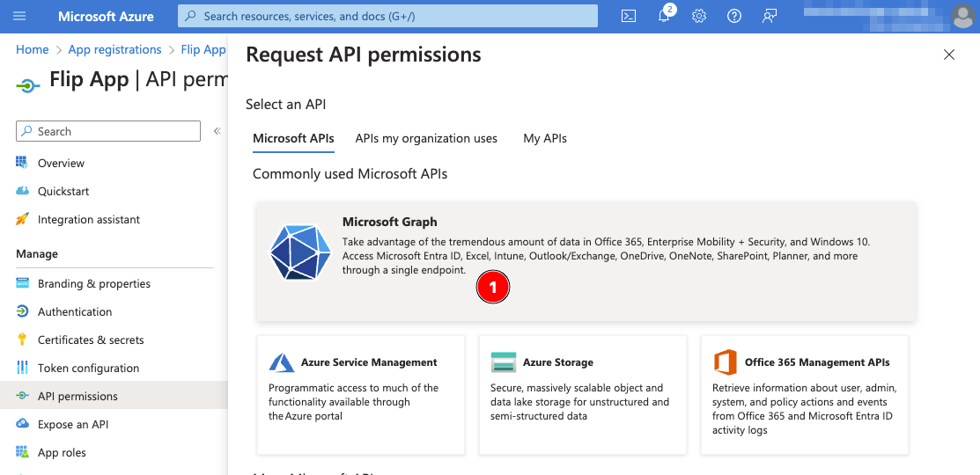Click the App roles icon
The image size is (980, 475).
tap(22, 452)
